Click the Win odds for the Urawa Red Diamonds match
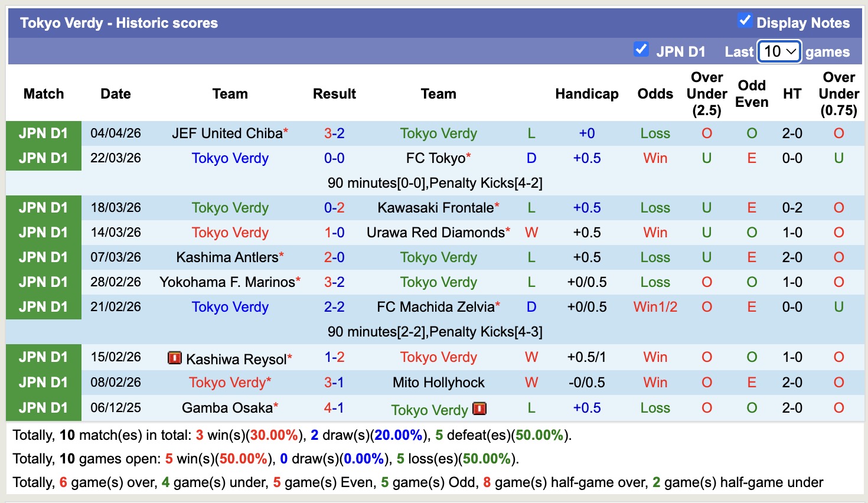This screenshot has height=503, width=868. coord(655,232)
